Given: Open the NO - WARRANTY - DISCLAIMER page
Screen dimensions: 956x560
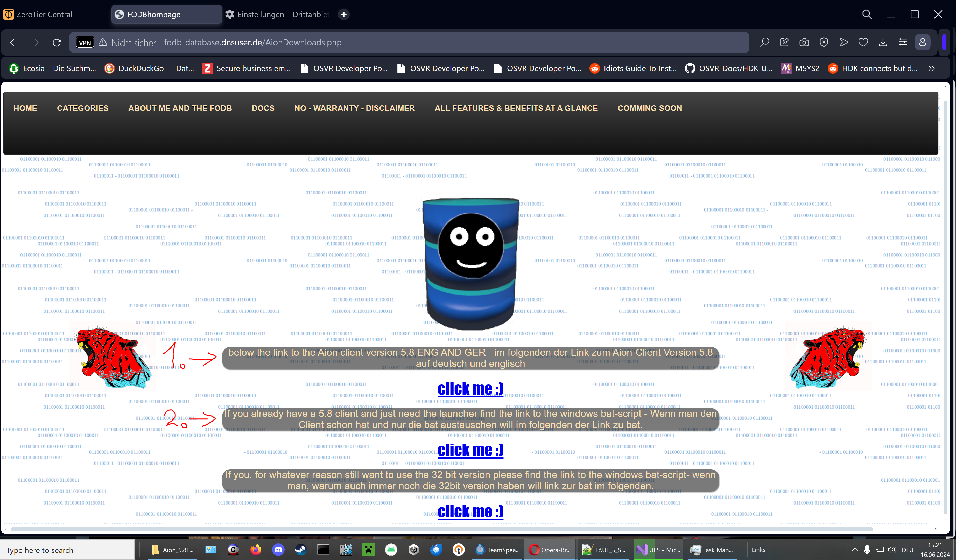Looking at the screenshot, I should [x=354, y=108].
